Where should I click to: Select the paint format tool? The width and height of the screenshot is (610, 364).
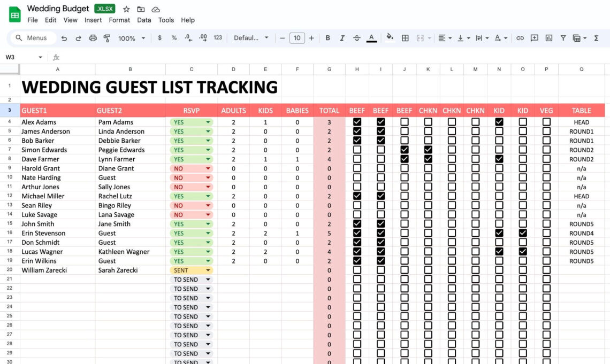point(106,38)
